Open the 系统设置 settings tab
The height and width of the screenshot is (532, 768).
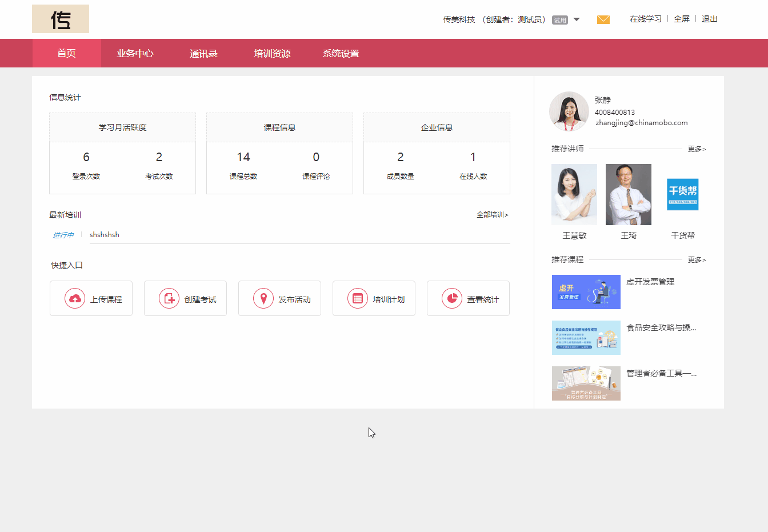tap(340, 53)
